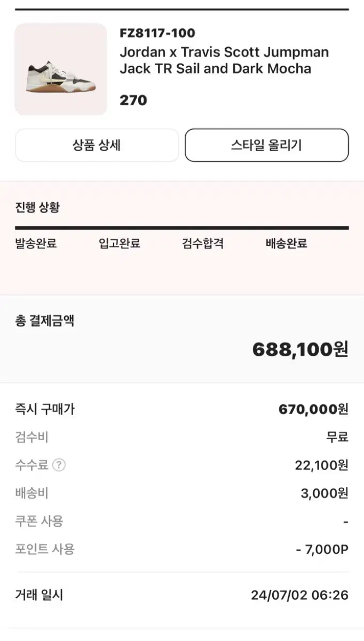The width and height of the screenshot is (364, 641).
Task: Tap the 스타일 올리기 button
Action: click(266, 145)
